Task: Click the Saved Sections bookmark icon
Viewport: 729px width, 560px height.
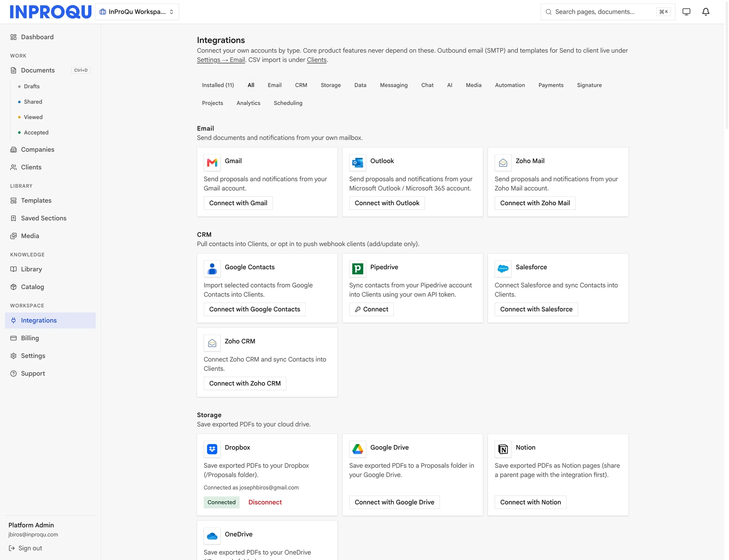Action: click(13, 218)
